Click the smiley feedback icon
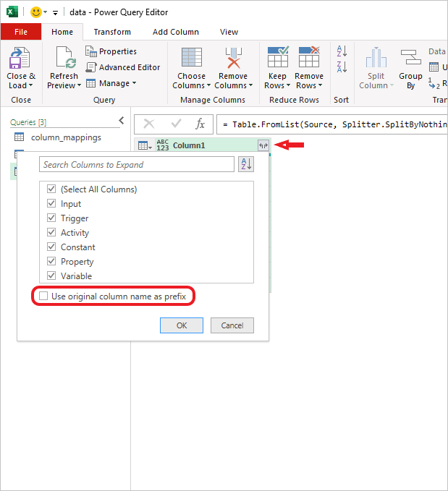Viewport: 448px width, 491px height. [x=35, y=12]
